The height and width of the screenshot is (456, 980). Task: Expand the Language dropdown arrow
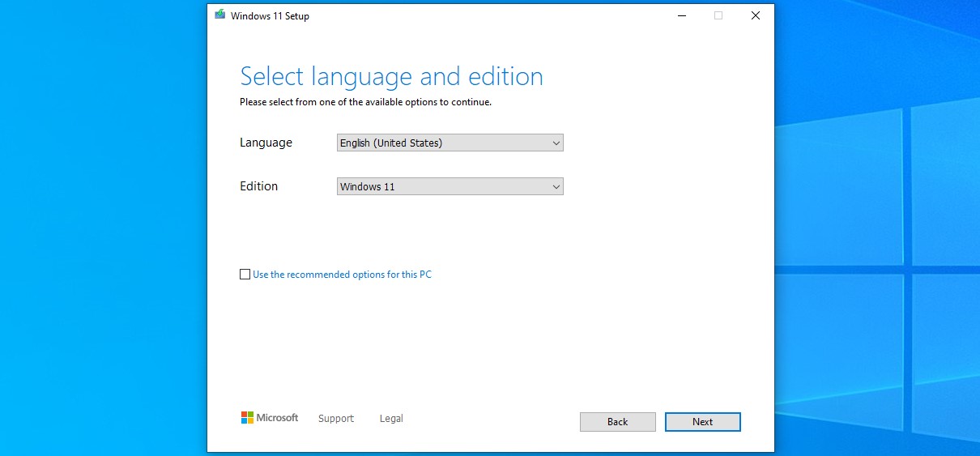[556, 143]
